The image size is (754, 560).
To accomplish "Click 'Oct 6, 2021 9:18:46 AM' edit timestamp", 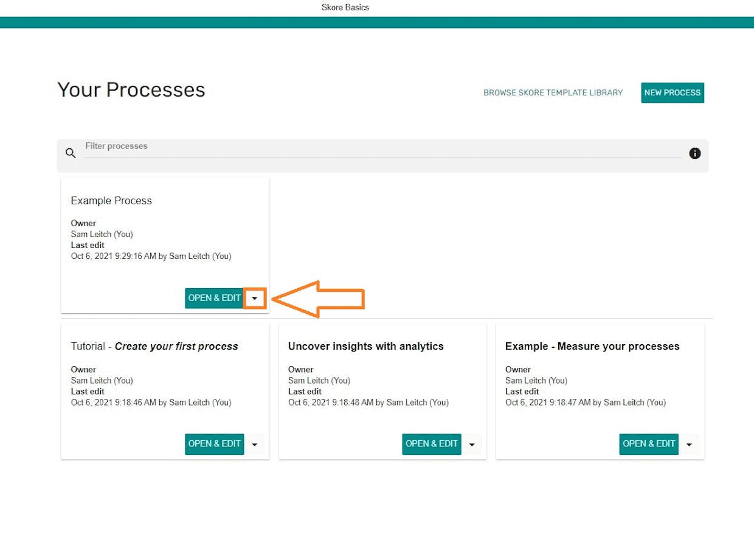I will click(x=114, y=403).
